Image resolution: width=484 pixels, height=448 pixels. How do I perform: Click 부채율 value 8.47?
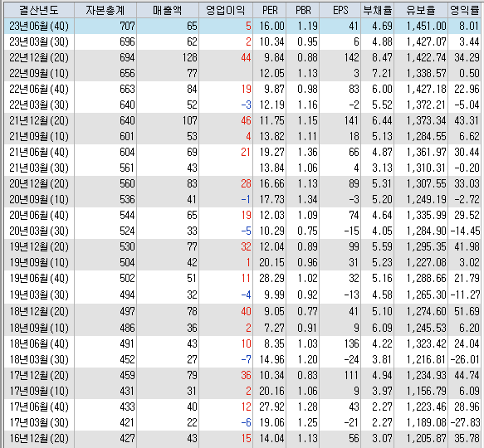coord(382,57)
